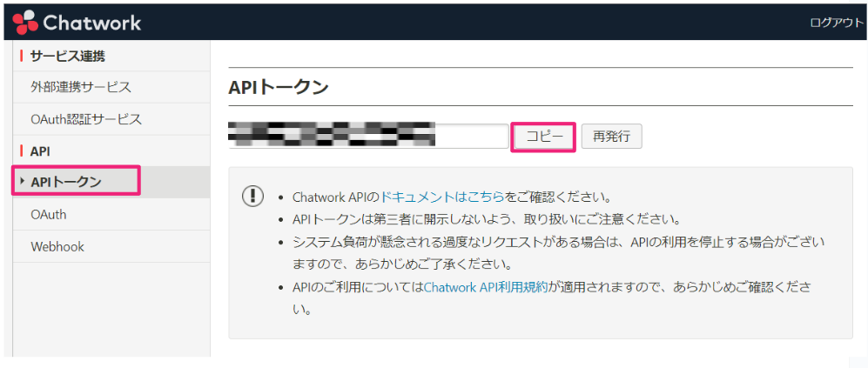Open the OAuth sidebar item under API
Viewport: 868px width, 368px height.
[49, 214]
